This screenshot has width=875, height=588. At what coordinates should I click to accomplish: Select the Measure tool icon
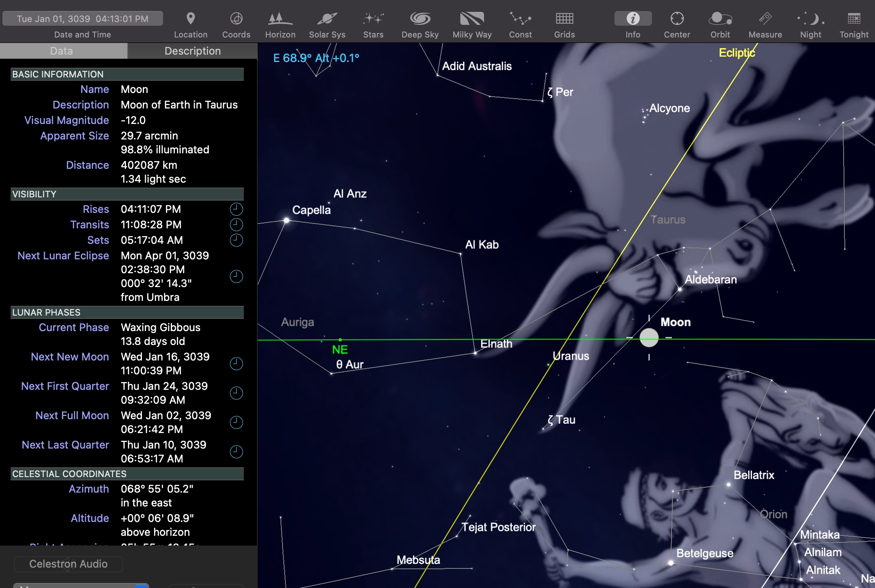click(765, 19)
